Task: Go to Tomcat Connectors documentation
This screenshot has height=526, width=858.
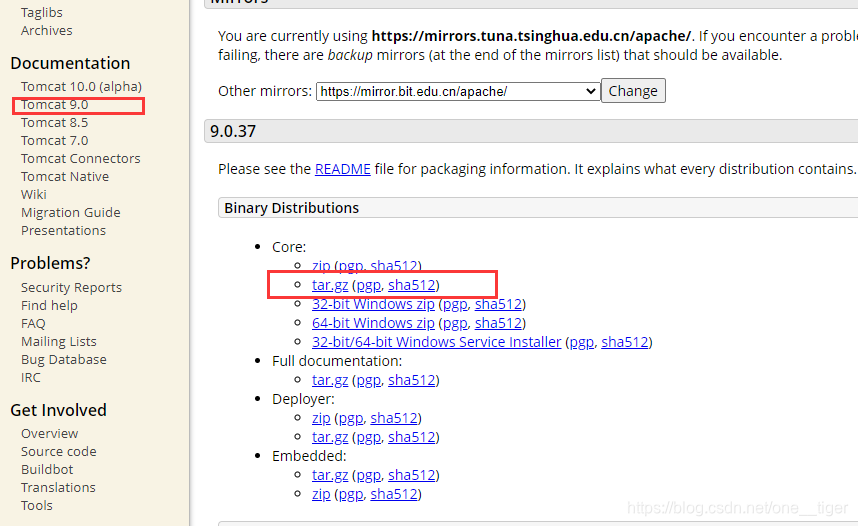Action: tap(80, 159)
